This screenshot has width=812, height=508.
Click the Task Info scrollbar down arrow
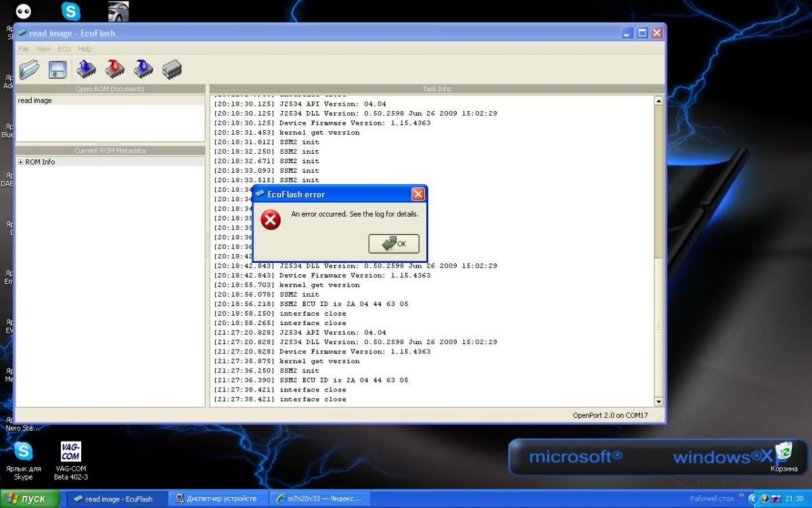click(x=658, y=402)
